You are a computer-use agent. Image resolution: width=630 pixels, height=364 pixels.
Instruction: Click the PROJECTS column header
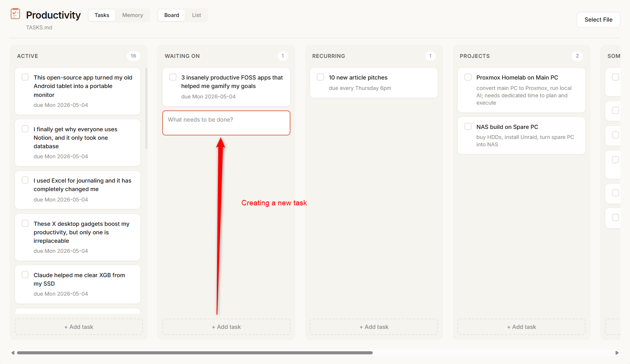click(x=475, y=56)
